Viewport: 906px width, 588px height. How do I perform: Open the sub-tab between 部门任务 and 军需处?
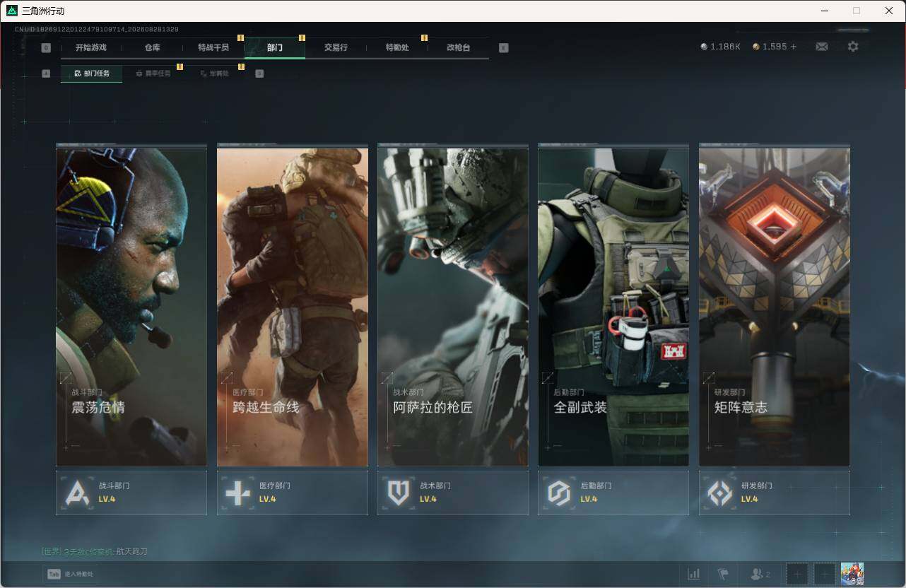pos(153,73)
